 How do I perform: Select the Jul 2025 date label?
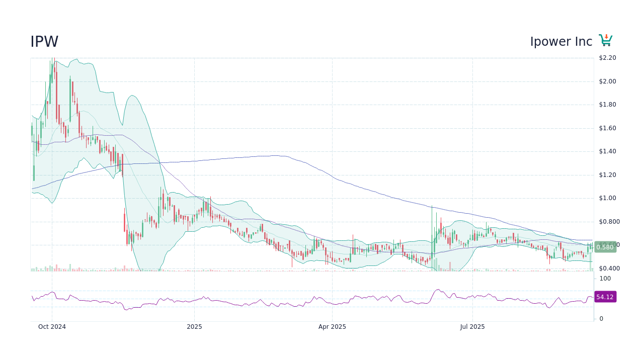[472, 326]
